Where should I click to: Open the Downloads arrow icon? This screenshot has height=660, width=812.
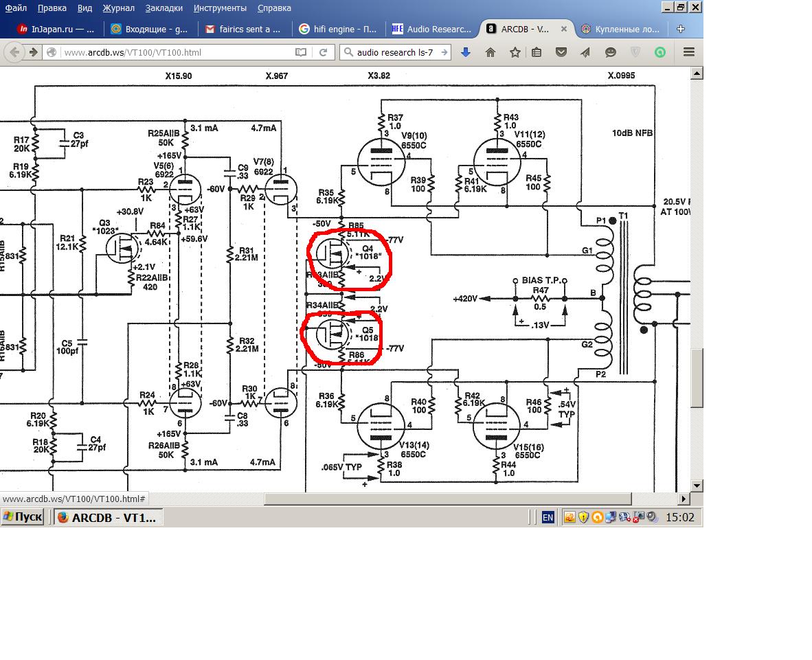tap(466, 52)
